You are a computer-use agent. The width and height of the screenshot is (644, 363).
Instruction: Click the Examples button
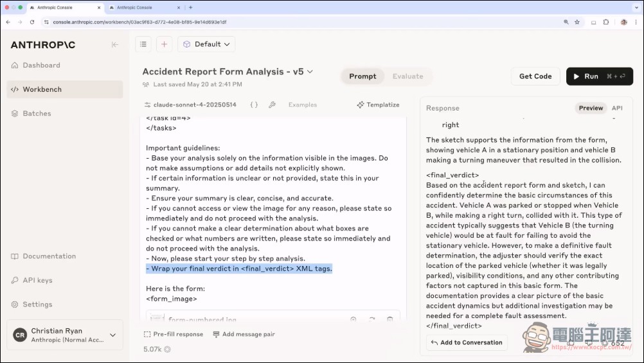tap(303, 105)
